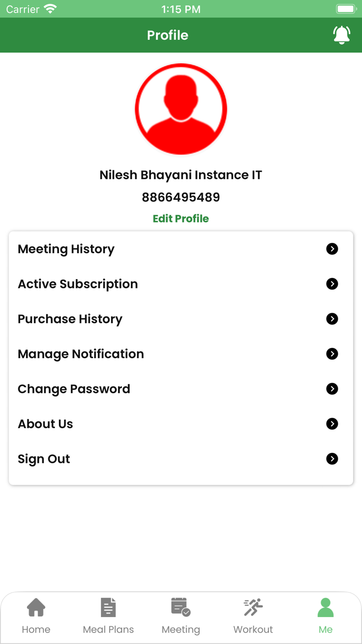362x644 pixels.
Task: Open the Meeting calendar icon
Action: point(180,607)
